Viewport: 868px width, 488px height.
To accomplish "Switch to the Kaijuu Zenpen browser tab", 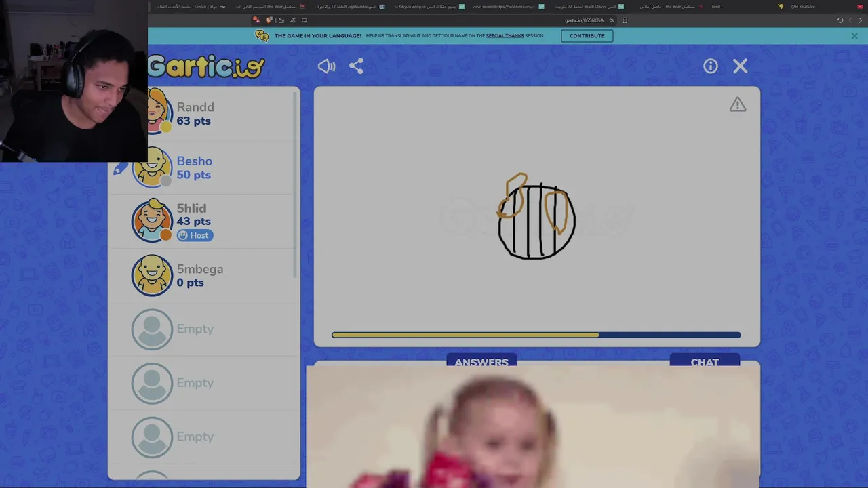I will (x=429, y=7).
